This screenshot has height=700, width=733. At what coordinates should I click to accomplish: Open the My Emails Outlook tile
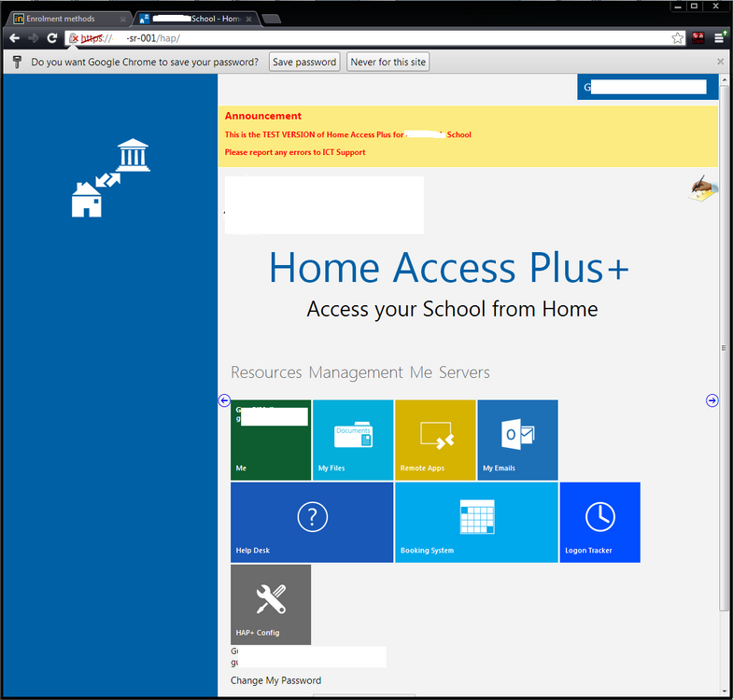517,440
